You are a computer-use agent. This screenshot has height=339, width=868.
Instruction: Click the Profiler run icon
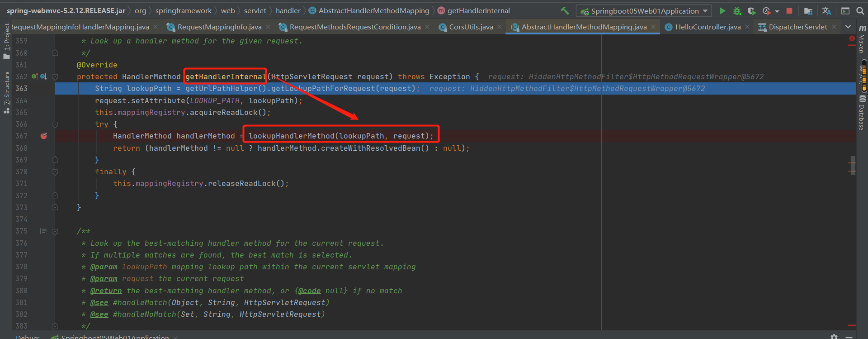click(x=766, y=11)
